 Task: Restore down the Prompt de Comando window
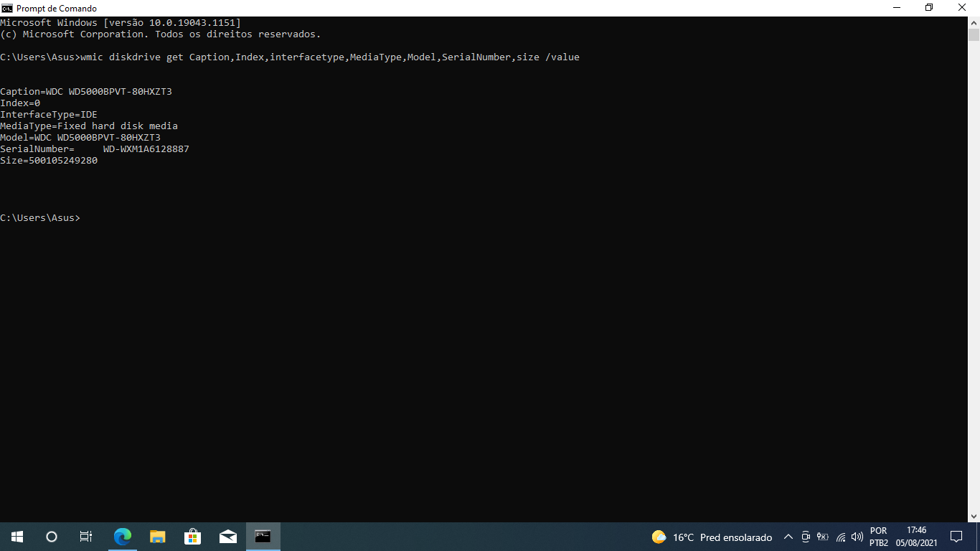(929, 8)
